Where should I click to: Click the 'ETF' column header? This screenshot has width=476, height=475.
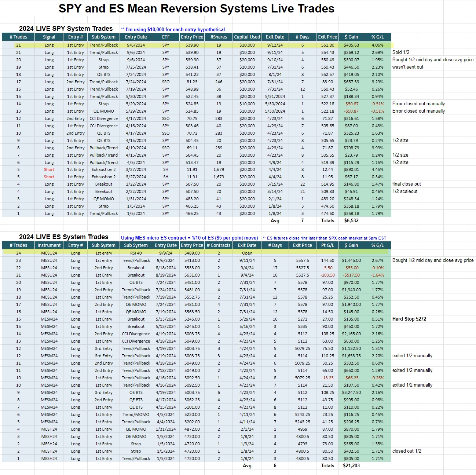(x=166, y=37)
